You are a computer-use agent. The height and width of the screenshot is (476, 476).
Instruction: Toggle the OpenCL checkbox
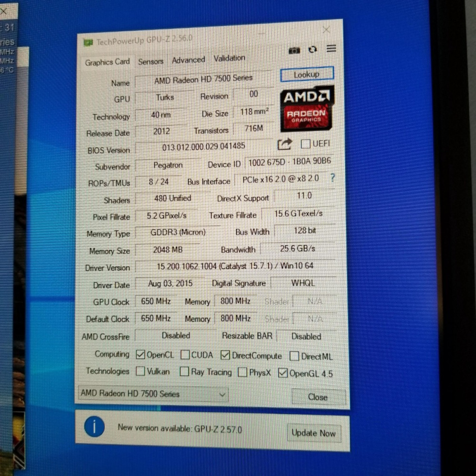pyautogui.click(x=140, y=354)
